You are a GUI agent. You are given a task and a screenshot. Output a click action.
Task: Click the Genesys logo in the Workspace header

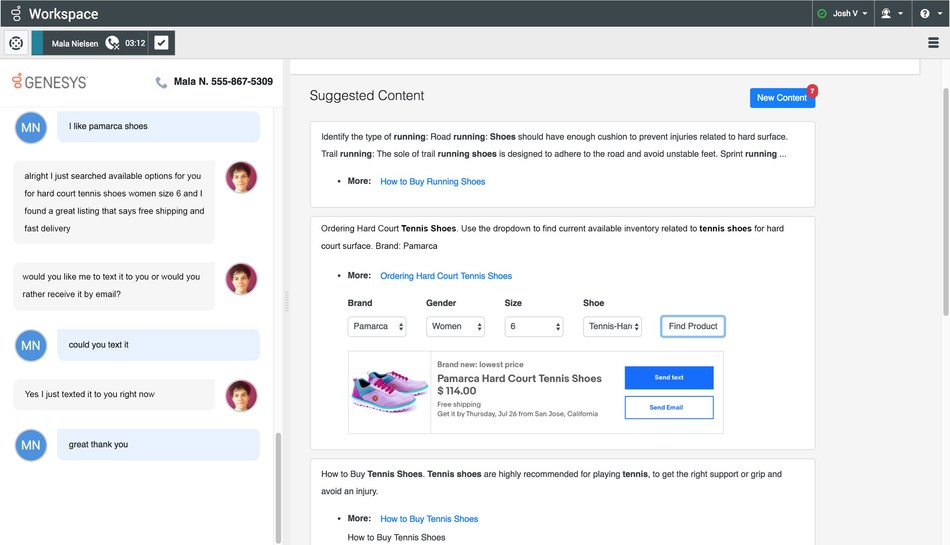(15, 14)
